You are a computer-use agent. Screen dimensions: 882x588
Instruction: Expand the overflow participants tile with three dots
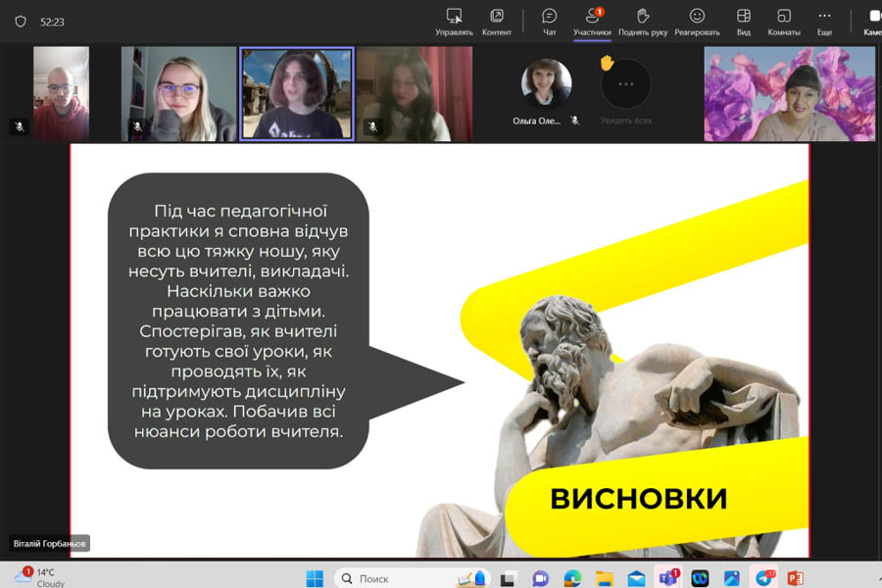[625, 84]
